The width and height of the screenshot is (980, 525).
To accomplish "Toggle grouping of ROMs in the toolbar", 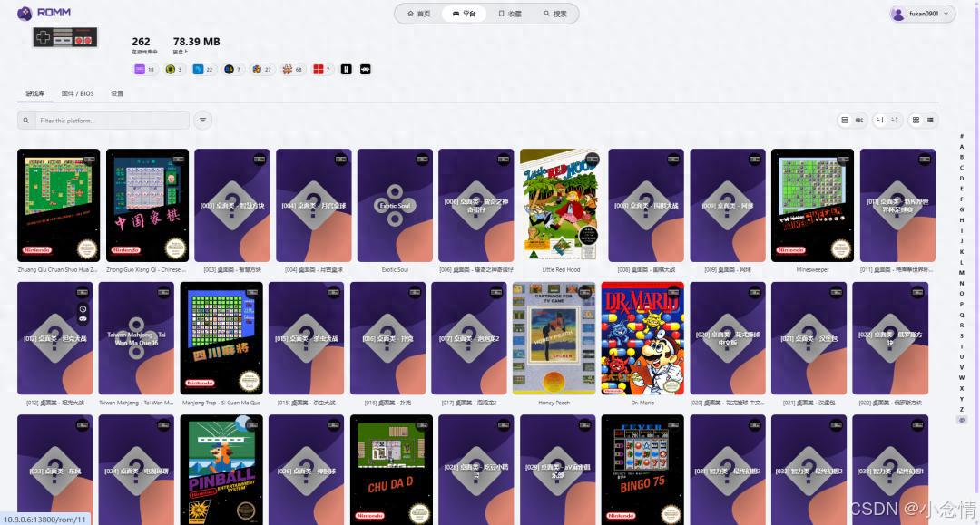I will 845,120.
